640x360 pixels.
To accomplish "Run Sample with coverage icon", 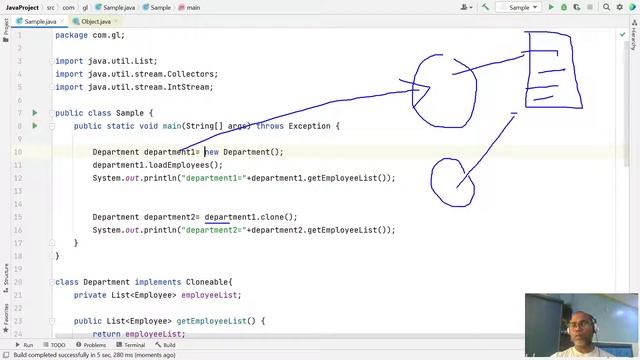I will point(577,7).
